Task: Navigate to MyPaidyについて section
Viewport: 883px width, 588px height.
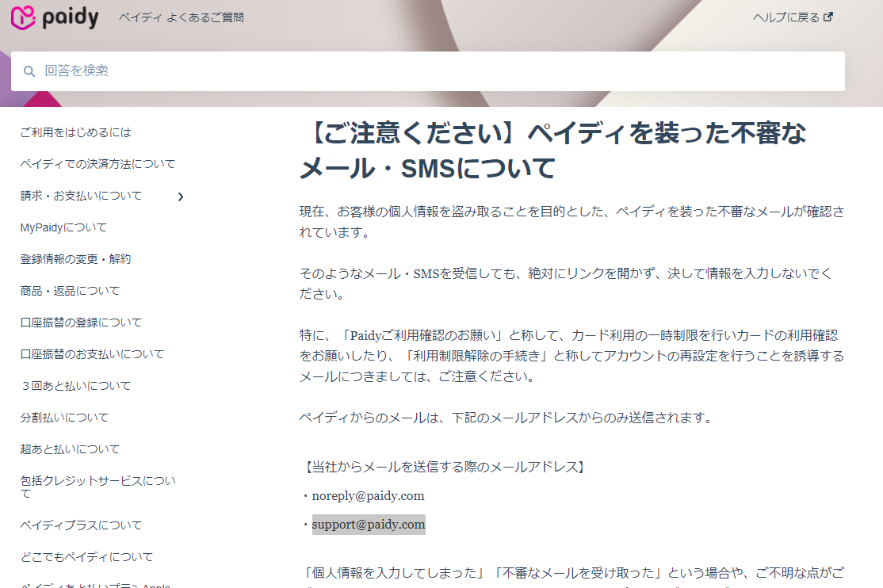Action: [x=63, y=227]
